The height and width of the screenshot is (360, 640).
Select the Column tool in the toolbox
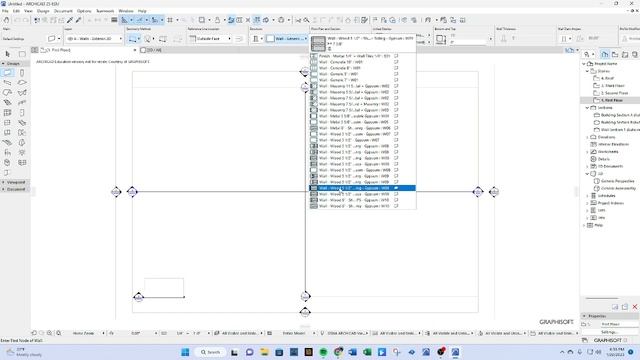click(22, 73)
